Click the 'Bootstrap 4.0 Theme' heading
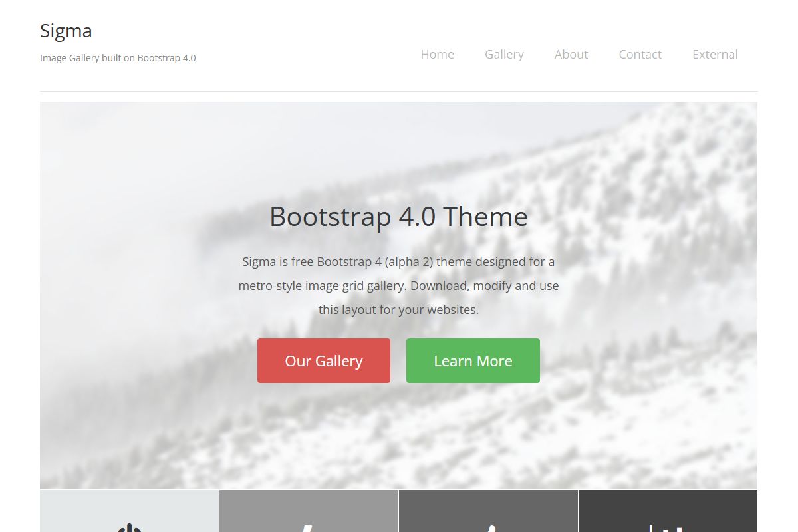798x532 pixels. click(398, 217)
